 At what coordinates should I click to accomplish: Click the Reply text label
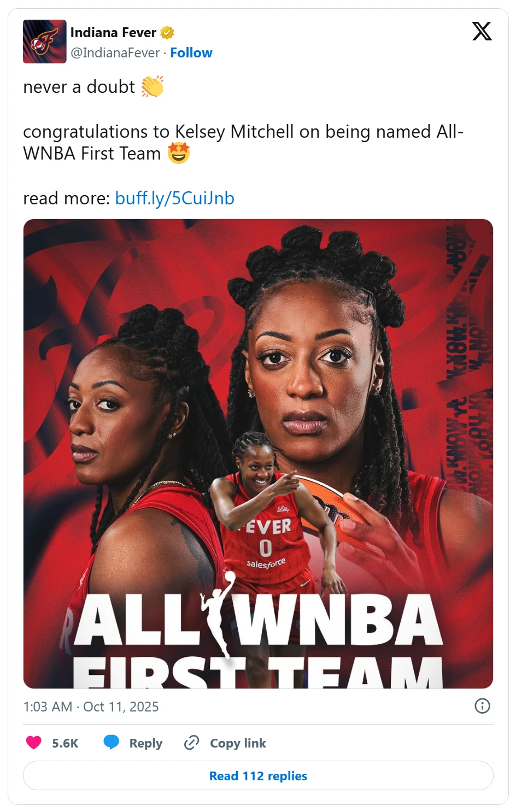pos(146,743)
